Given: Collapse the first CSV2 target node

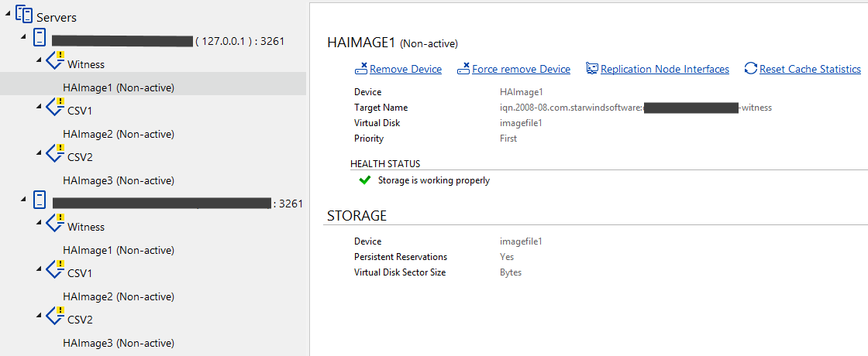Looking at the screenshot, I should tap(39, 153).
